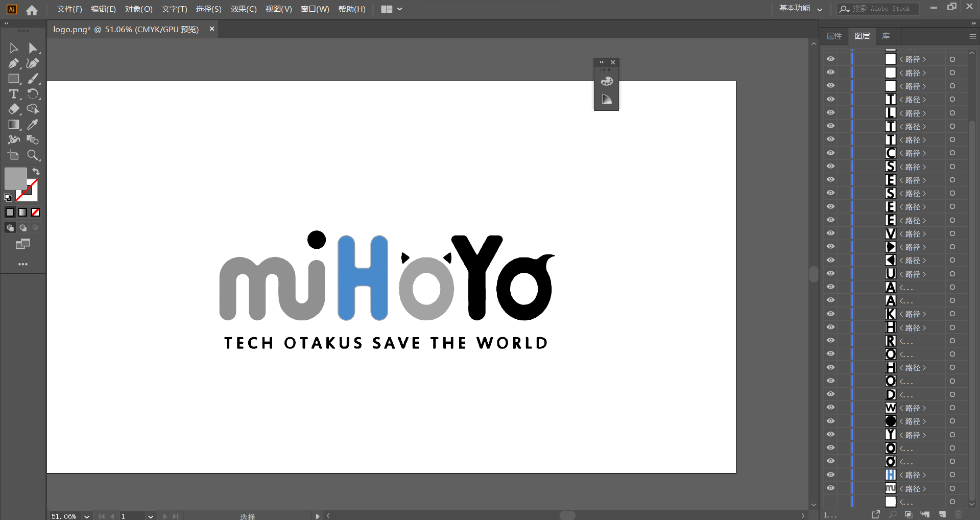Go to Illustrator Home screen
980x520 pixels.
tap(32, 10)
